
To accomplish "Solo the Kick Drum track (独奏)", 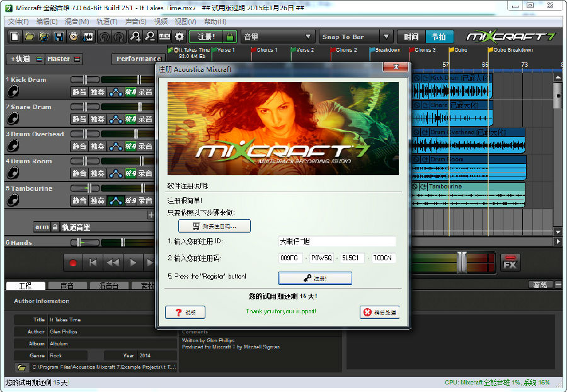I will click(97, 92).
